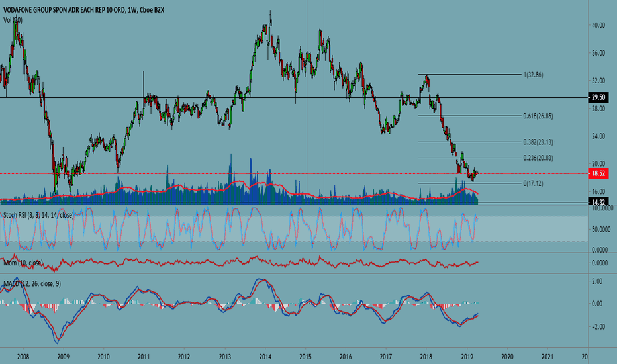This screenshot has height=364, width=617.
Task: Select the Fibonacci 0.236(20.83) level label
Action: (538, 158)
